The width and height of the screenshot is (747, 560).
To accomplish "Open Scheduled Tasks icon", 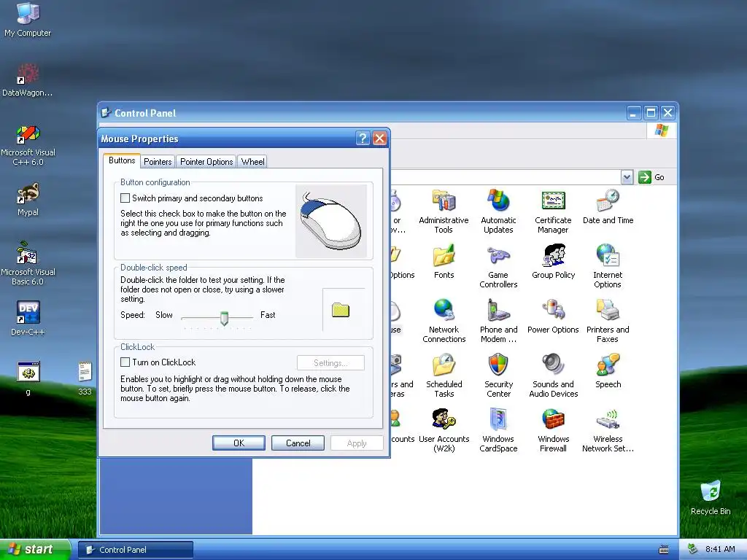I will coord(444,376).
